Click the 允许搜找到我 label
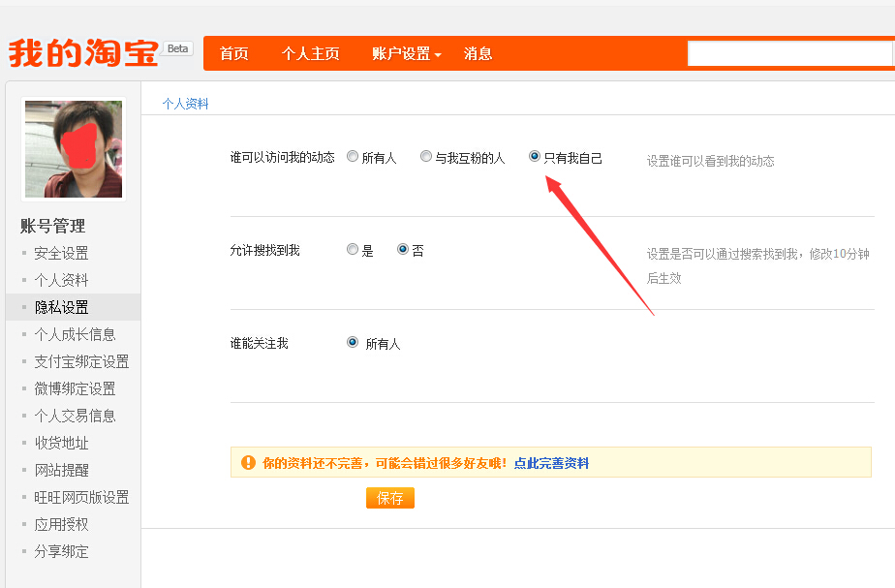895x588 pixels. point(264,250)
